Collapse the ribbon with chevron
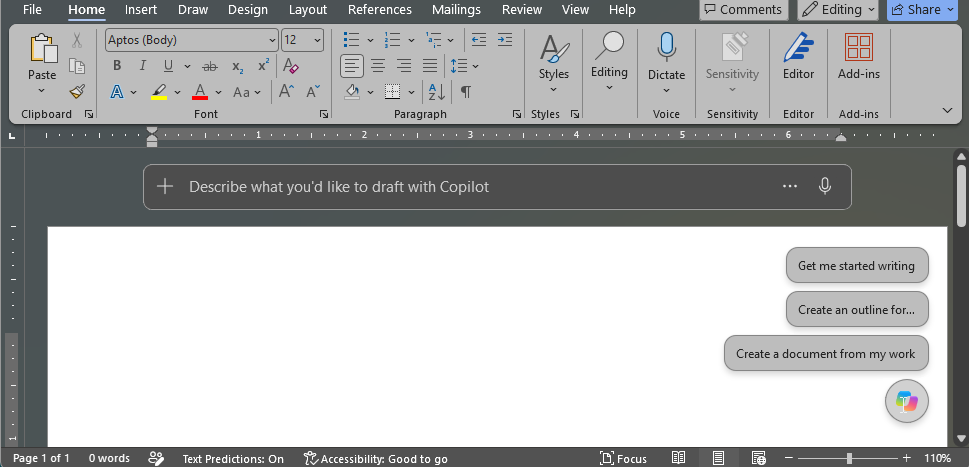 click(x=947, y=111)
